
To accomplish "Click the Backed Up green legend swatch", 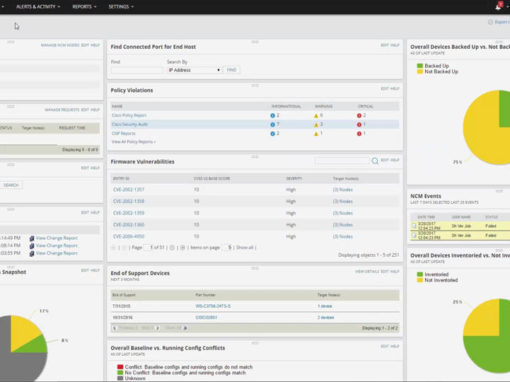I will 420,66.
